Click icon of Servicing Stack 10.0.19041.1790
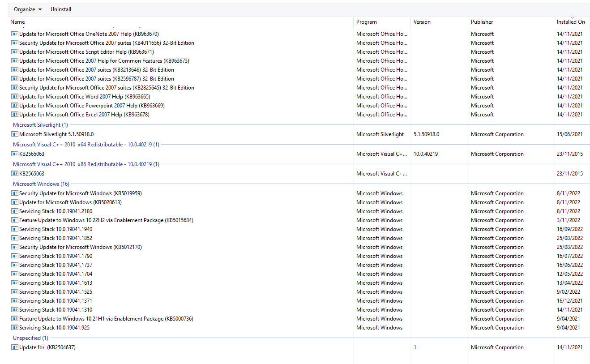This screenshot has height=364, width=590. (x=15, y=256)
